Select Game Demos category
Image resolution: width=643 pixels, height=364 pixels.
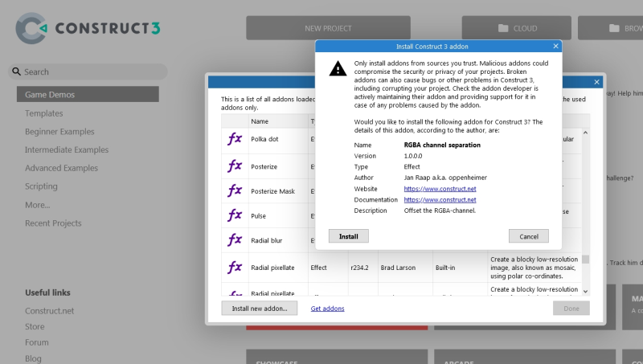(88, 94)
